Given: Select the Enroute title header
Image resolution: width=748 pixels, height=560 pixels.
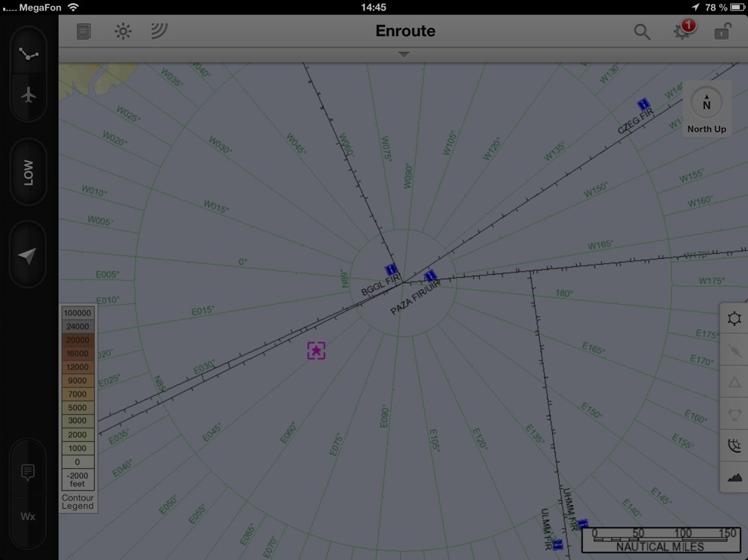Looking at the screenshot, I should coord(405,31).
